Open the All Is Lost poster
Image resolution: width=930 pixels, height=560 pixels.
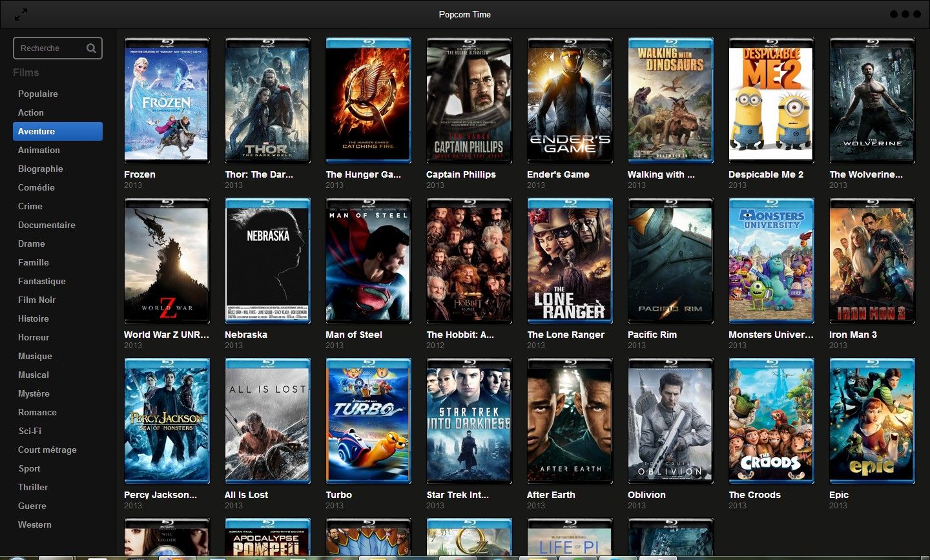click(x=267, y=420)
